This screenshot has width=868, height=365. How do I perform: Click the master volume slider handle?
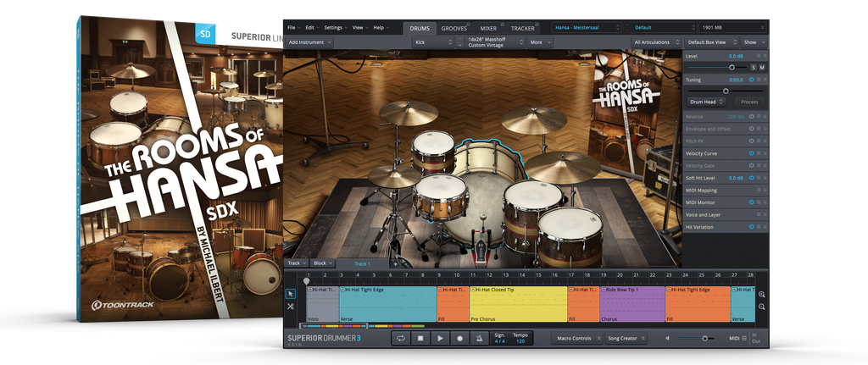[704, 338]
